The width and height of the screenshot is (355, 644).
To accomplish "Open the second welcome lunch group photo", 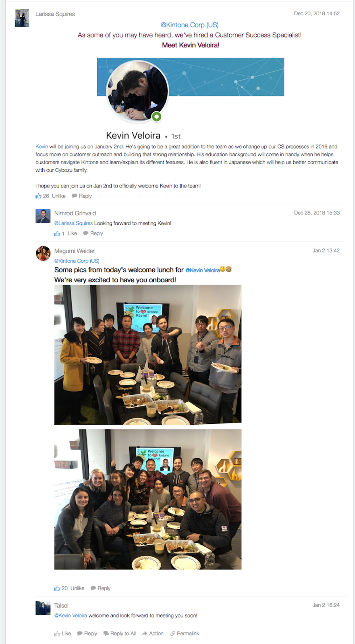I will point(148,499).
